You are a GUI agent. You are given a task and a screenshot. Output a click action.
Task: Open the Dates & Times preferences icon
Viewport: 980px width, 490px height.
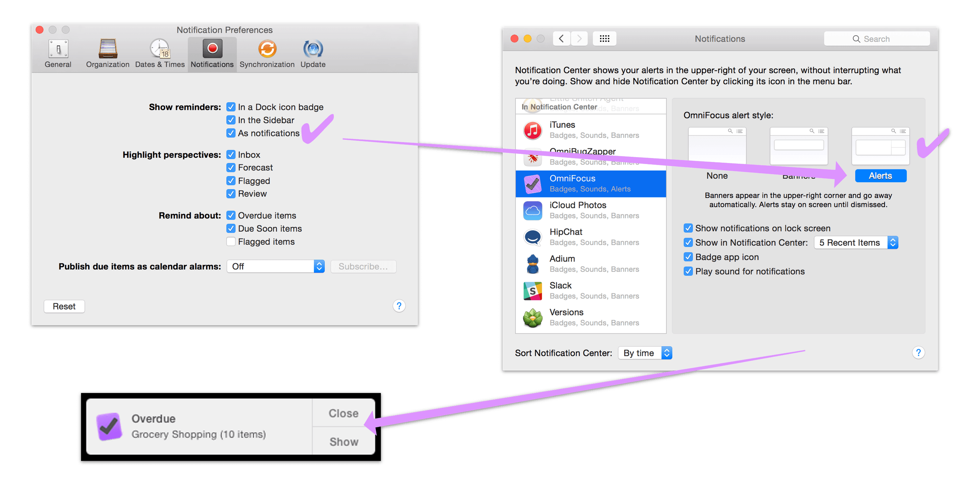click(x=159, y=49)
